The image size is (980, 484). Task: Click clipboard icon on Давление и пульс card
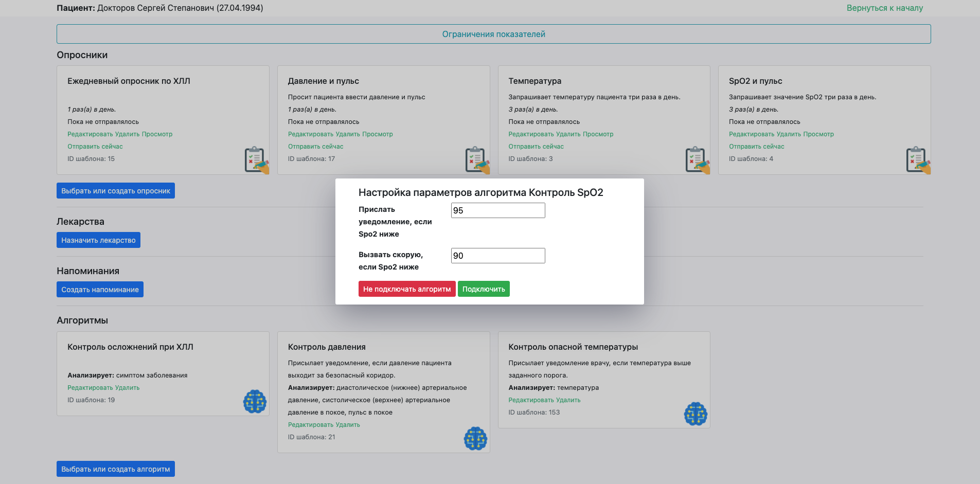click(476, 159)
